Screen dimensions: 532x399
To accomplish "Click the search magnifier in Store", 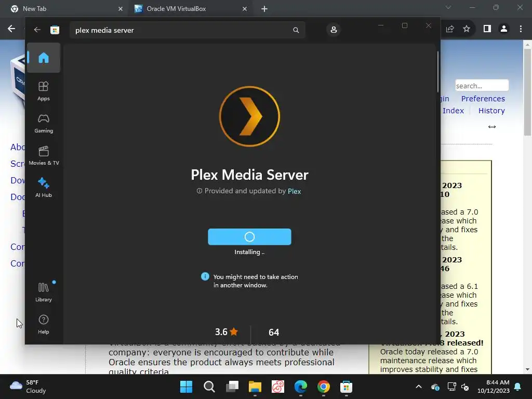I will point(296,30).
